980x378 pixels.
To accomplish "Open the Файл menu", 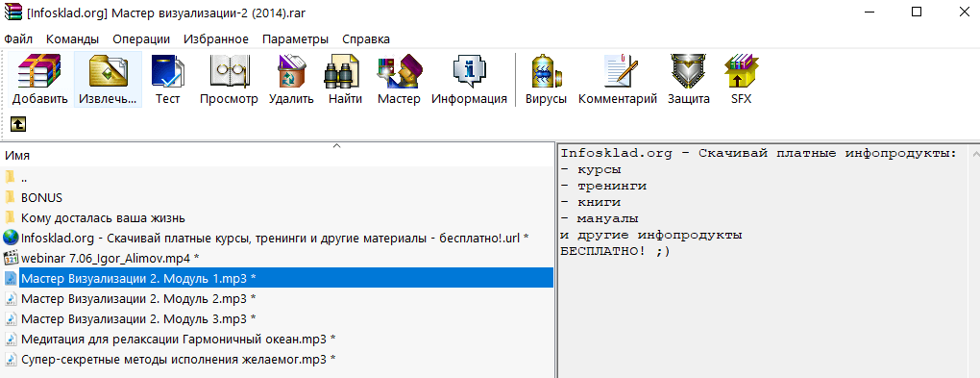I will click(x=18, y=38).
